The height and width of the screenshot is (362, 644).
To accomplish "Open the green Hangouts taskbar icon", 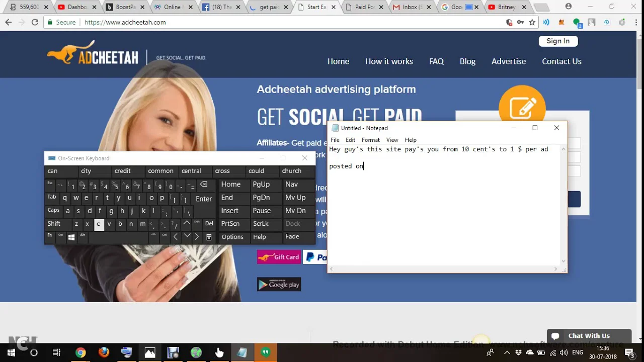I will tap(266, 352).
